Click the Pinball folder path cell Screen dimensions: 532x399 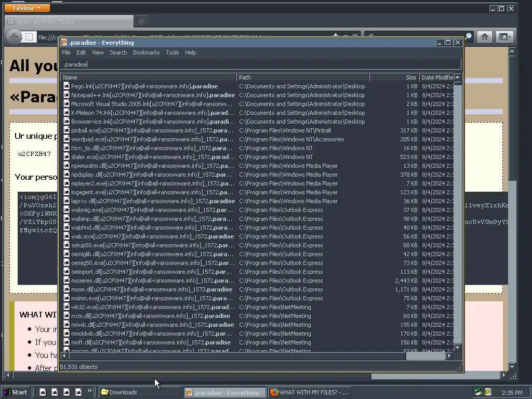click(x=285, y=130)
